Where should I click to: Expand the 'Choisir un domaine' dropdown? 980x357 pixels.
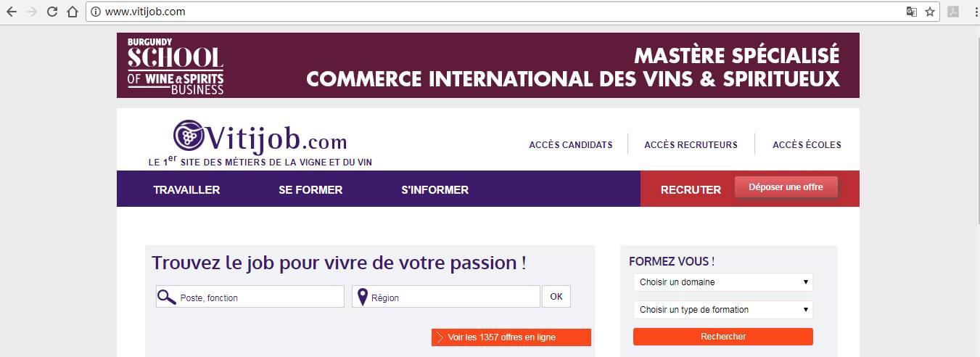click(722, 282)
